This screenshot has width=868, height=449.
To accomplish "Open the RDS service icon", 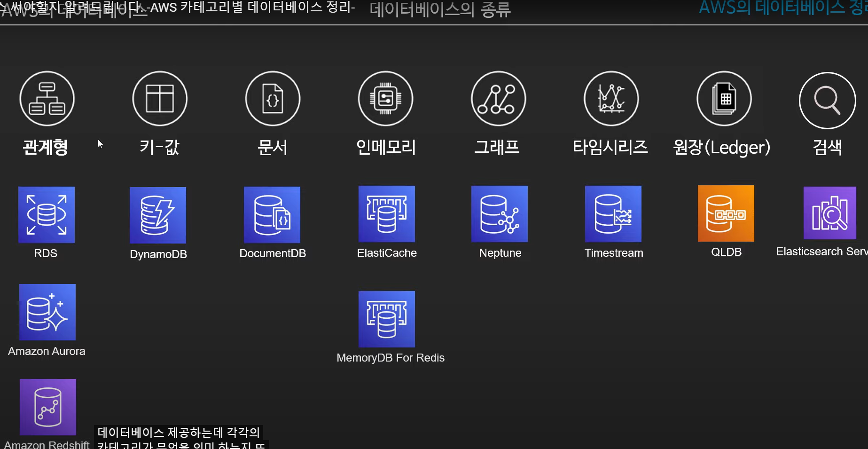I will coord(47,214).
